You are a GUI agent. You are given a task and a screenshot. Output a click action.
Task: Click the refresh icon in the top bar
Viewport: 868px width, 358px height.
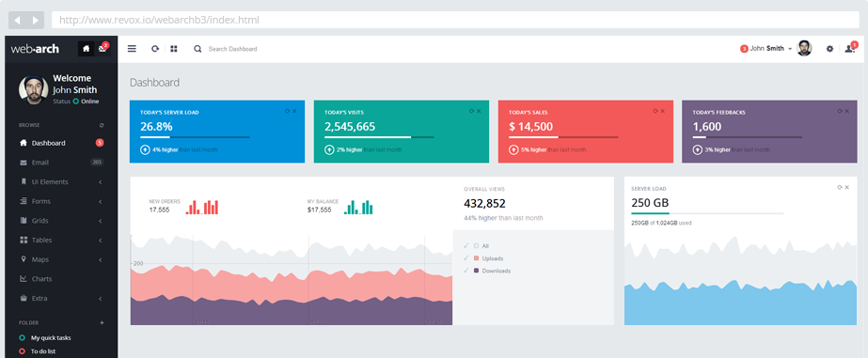pyautogui.click(x=155, y=49)
